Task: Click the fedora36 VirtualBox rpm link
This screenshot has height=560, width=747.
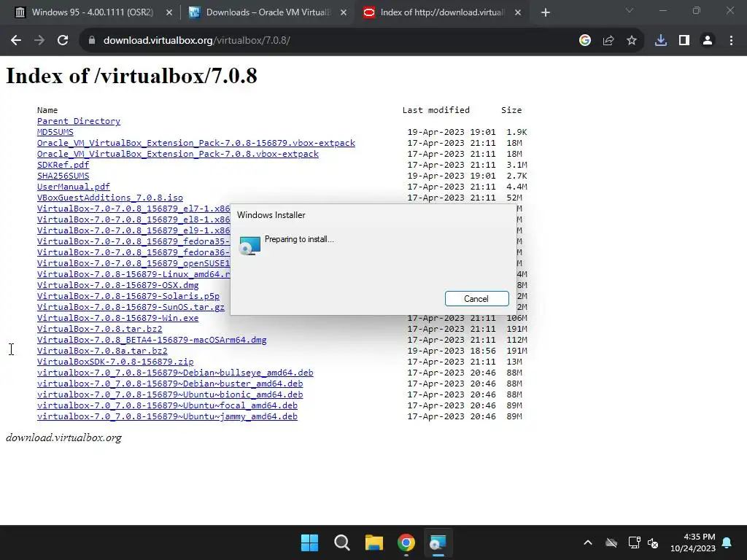Action: coord(133,252)
